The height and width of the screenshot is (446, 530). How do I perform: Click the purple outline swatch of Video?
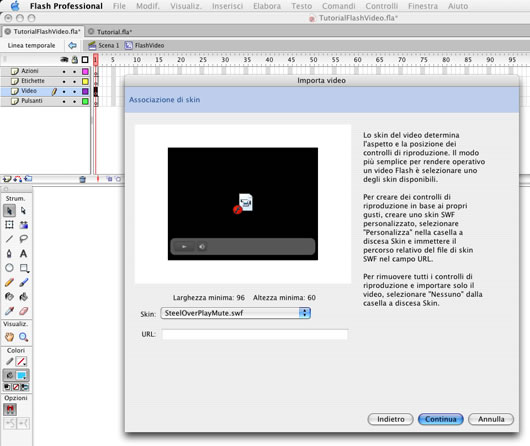pyautogui.click(x=85, y=91)
